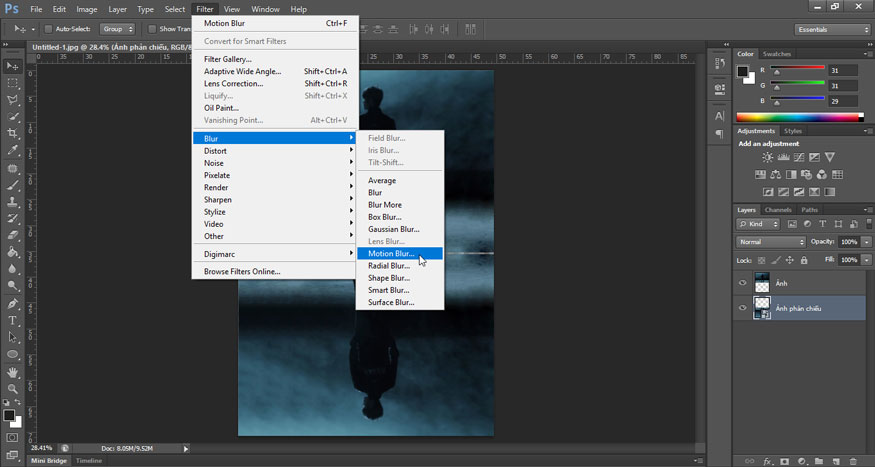
Task: Open the Normal blend mode dropdown
Action: pyautogui.click(x=771, y=242)
